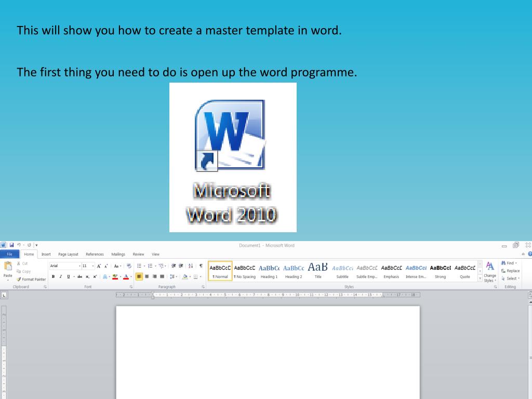532x399 pixels.
Task: Select Align Text Right
Action: coord(154,276)
